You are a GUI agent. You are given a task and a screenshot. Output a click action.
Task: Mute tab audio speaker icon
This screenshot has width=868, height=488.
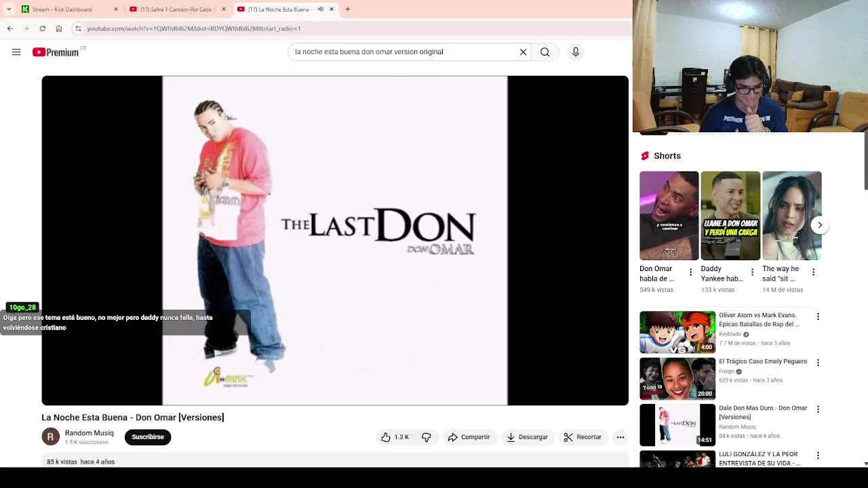[321, 9]
